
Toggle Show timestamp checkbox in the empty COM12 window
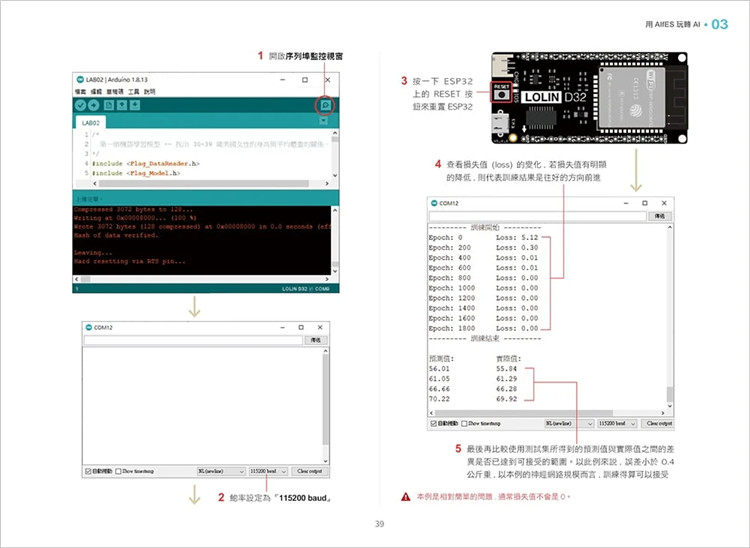click(118, 471)
